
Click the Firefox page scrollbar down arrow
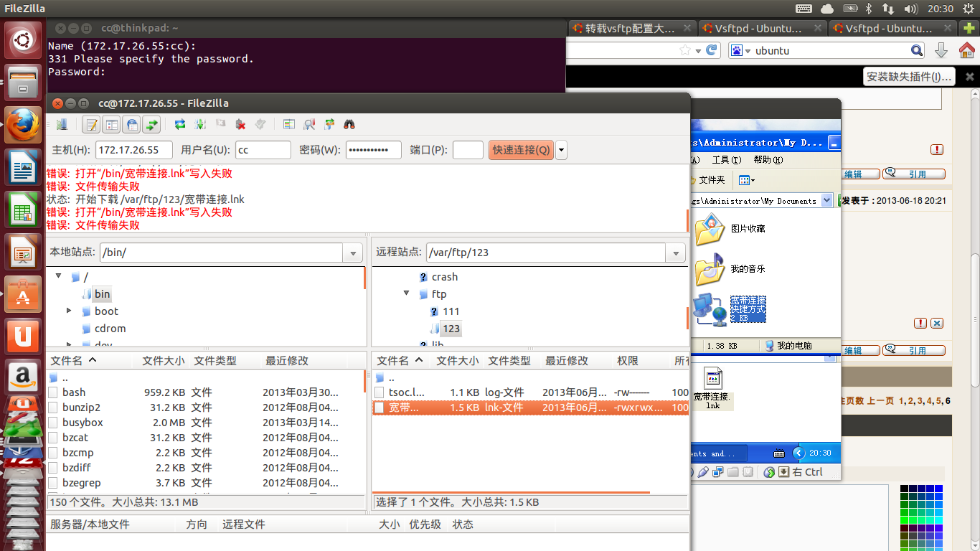click(x=974, y=545)
